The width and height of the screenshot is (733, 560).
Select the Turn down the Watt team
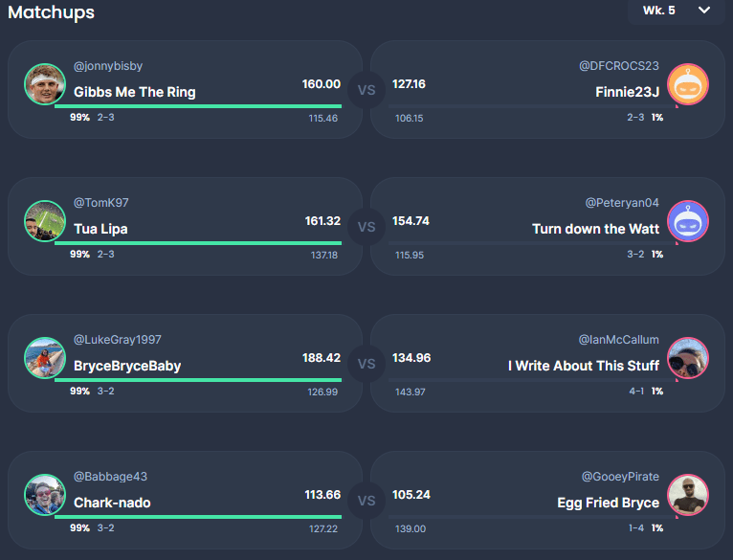tap(595, 229)
